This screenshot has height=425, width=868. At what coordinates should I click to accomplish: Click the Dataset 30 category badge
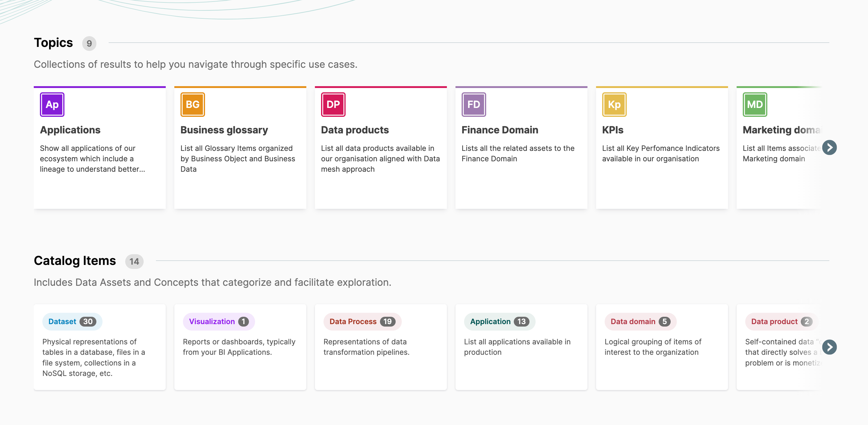(x=72, y=321)
